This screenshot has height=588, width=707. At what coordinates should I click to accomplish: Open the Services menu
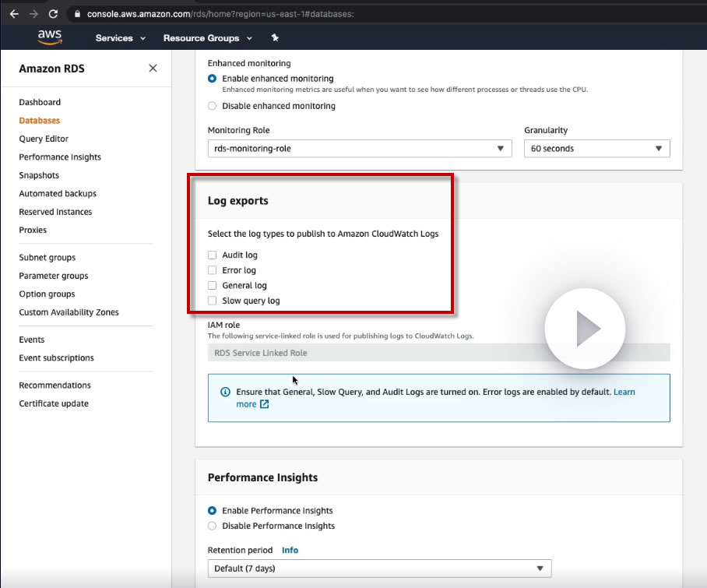coord(120,38)
